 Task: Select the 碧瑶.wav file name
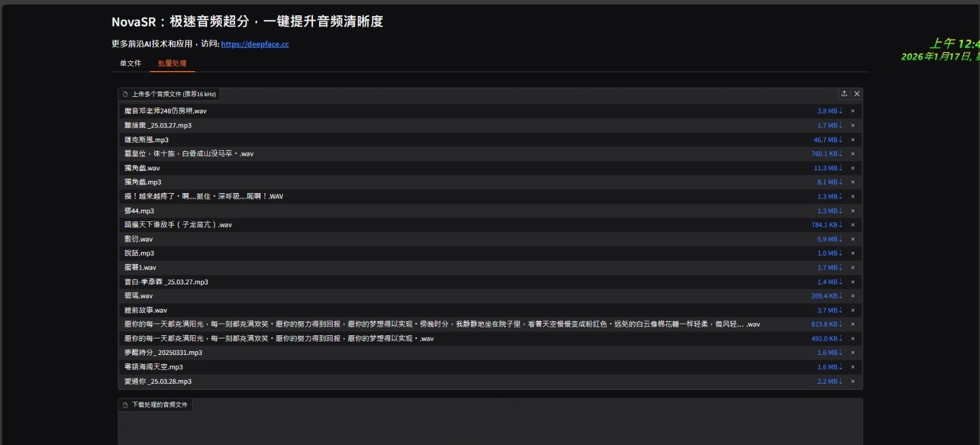(138, 296)
